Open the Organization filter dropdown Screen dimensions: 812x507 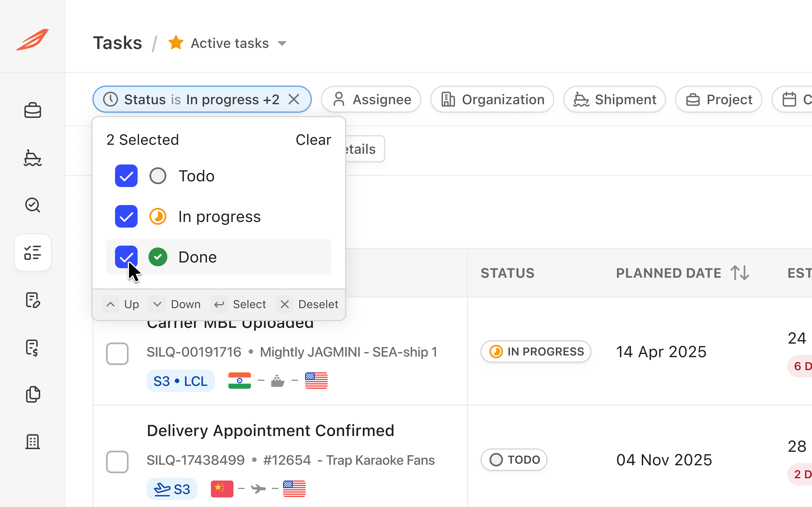click(492, 100)
